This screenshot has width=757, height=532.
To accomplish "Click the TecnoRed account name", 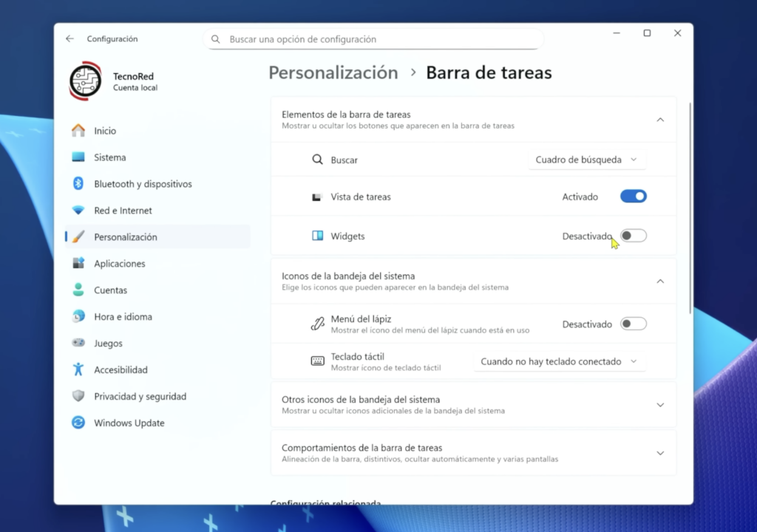I will [133, 76].
